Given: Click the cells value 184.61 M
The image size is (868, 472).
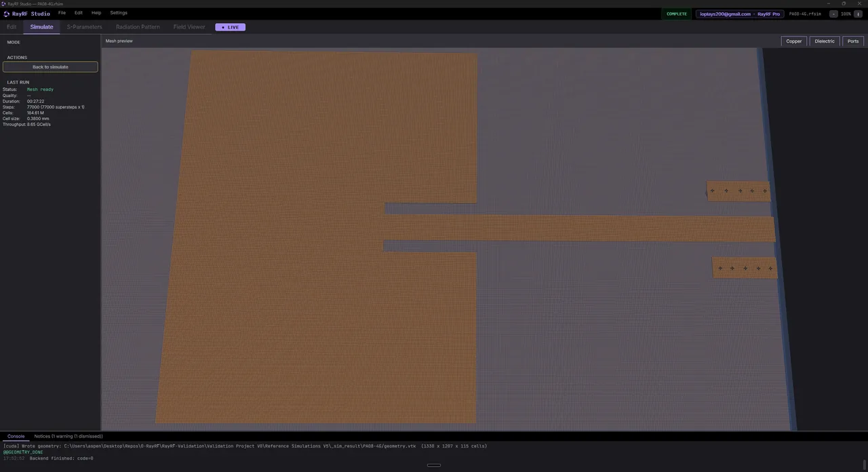Looking at the screenshot, I should pos(35,113).
